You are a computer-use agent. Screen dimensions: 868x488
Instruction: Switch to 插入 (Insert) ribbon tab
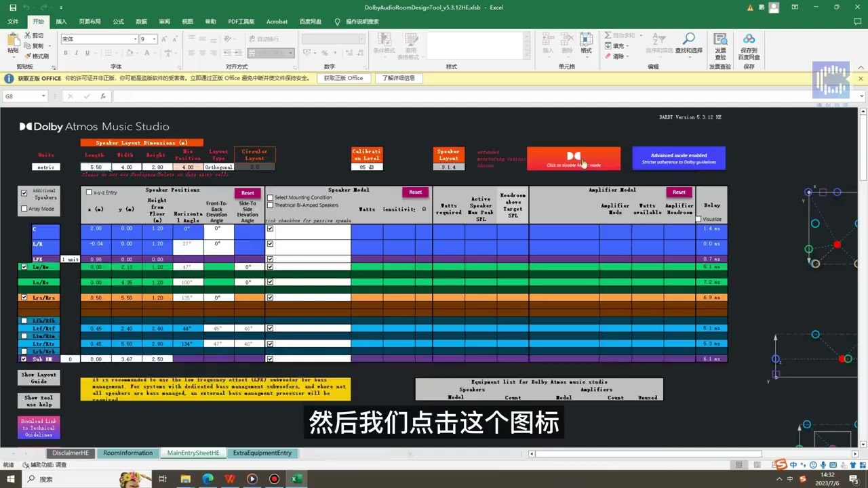[x=61, y=22]
